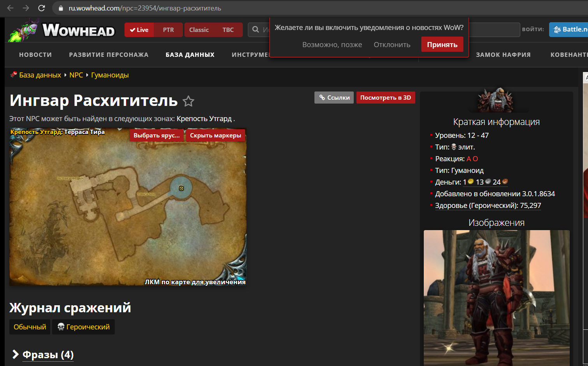The width and height of the screenshot is (588, 366).
Task: Switch to the PTR site version
Action: pyautogui.click(x=169, y=30)
